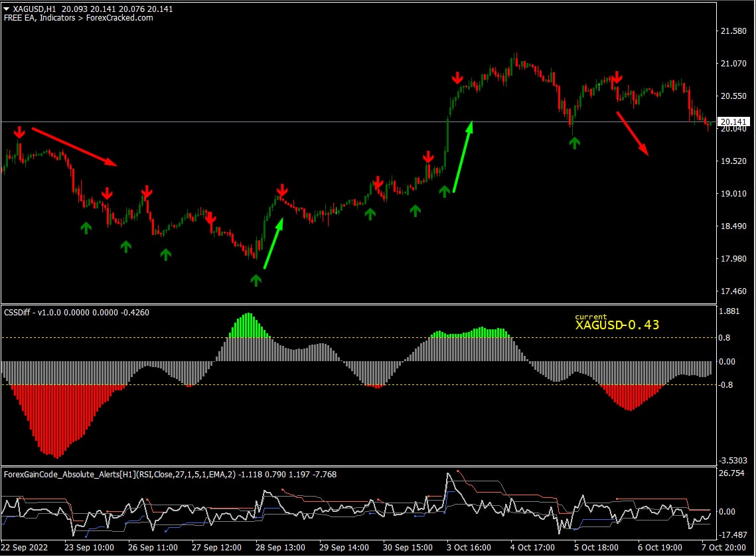756x557 pixels.
Task: Click the -17.487 ForexGainCode scale value
Action: point(732,535)
